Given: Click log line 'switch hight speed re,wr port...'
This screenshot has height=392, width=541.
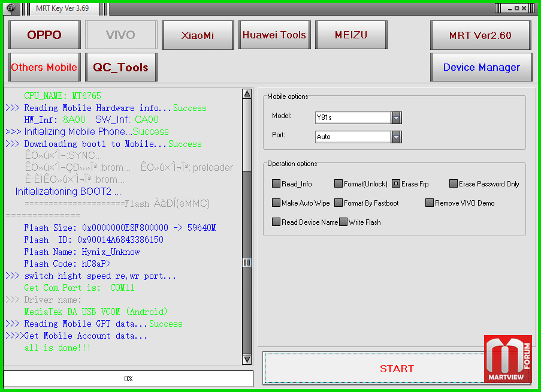Looking at the screenshot, I should point(90,276).
